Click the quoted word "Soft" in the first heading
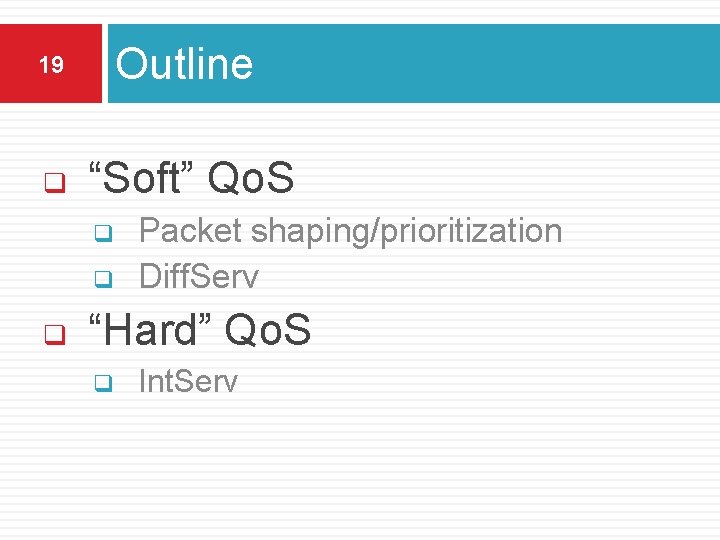 pos(141,177)
